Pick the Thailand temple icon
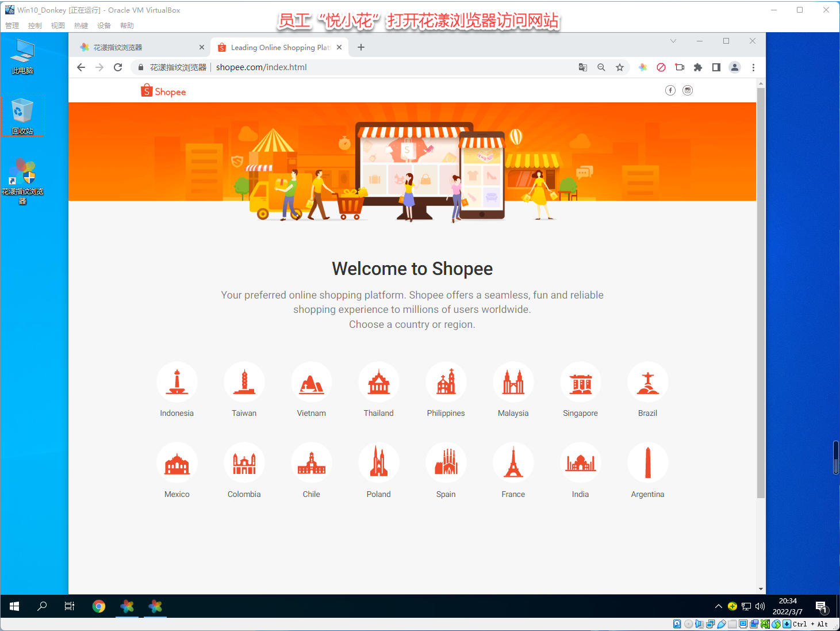This screenshot has width=840, height=631. point(379,382)
